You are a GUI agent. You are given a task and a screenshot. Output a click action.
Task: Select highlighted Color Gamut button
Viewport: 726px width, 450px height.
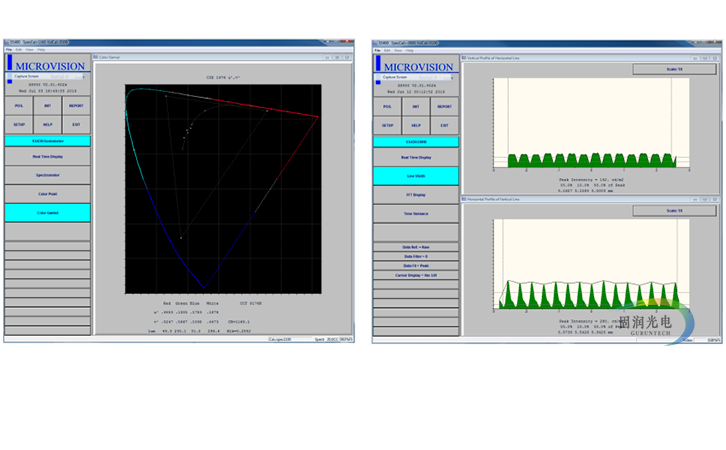pos(48,212)
